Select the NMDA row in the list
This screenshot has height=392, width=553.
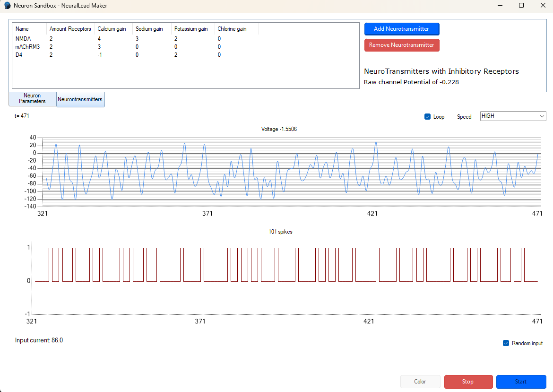pos(22,39)
